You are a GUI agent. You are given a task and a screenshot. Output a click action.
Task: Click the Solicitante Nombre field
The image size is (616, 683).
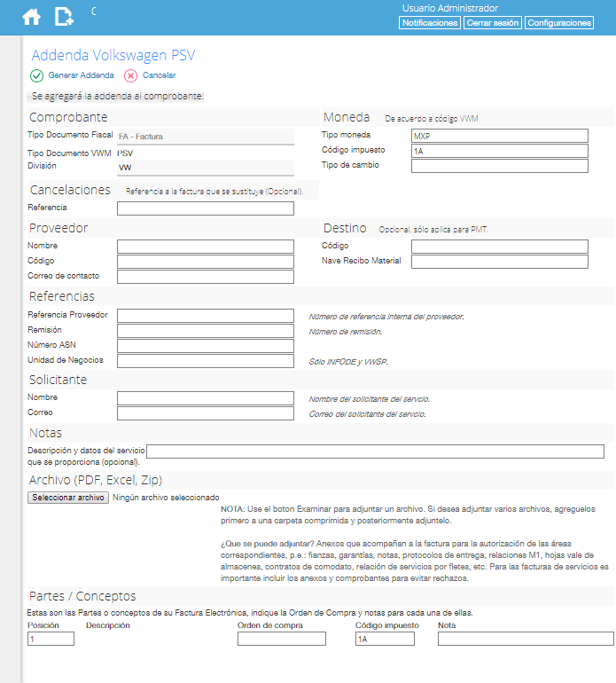pos(206,398)
